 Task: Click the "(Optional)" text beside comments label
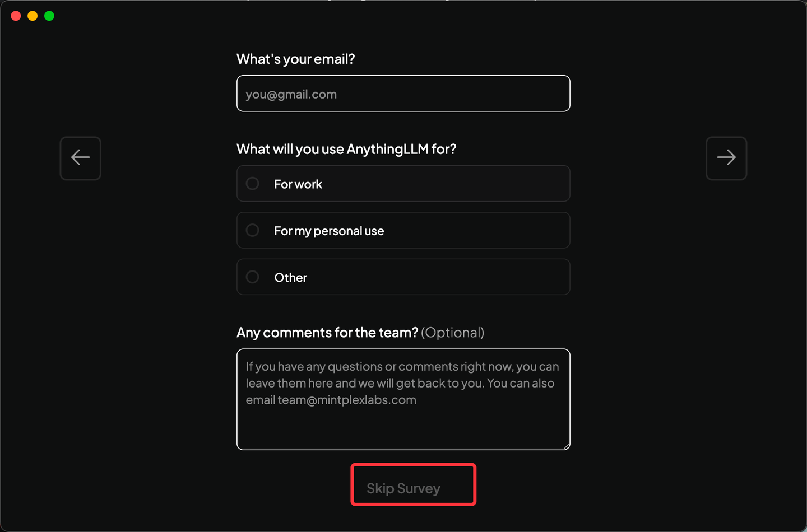coord(453,333)
